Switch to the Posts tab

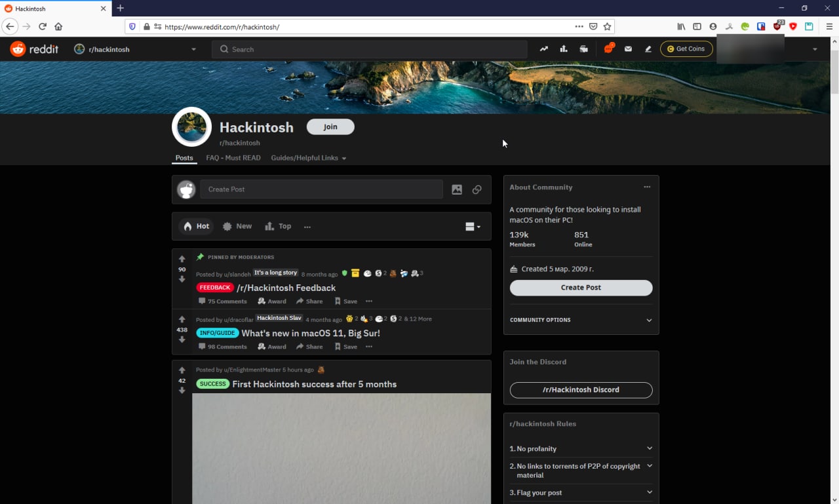[184, 158]
